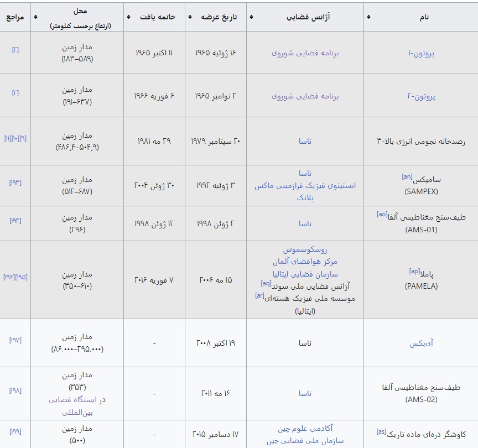Select the (PAMELA) name text
Viewport: 478px width, 448px height.
[x=422, y=286]
